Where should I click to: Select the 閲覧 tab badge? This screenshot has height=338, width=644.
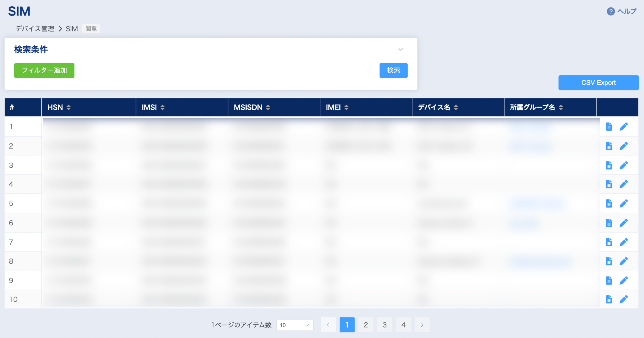(91, 28)
